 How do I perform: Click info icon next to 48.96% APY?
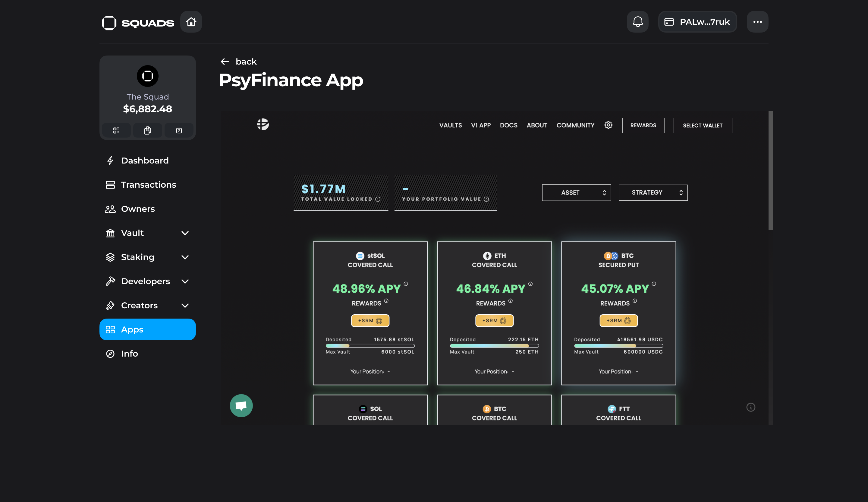pyautogui.click(x=406, y=284)
